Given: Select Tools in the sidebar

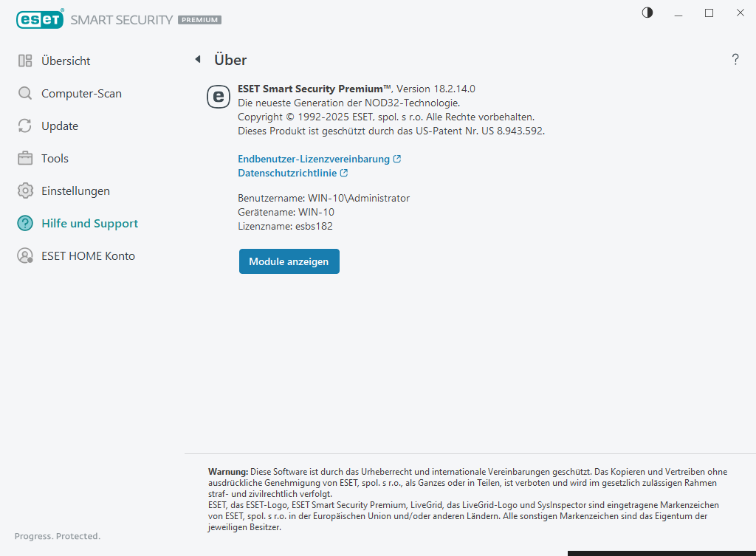Looking at the screenshot, I should coord(55,159).
